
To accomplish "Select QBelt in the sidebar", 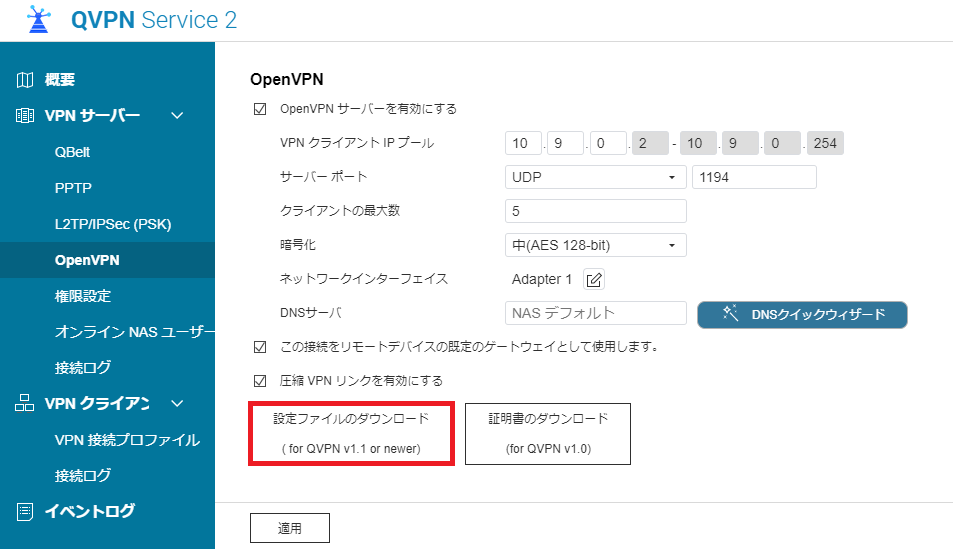I will tap(72, 152).
